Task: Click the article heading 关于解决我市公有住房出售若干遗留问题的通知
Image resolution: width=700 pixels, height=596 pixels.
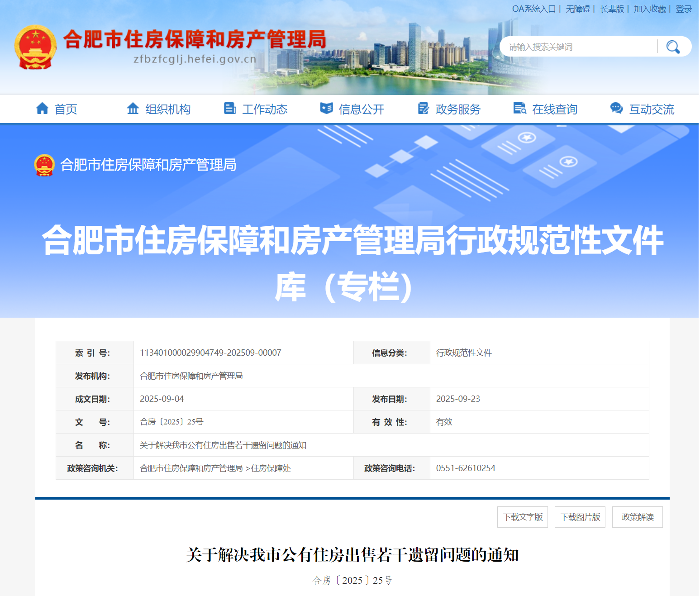Action: tap(352, 555)
